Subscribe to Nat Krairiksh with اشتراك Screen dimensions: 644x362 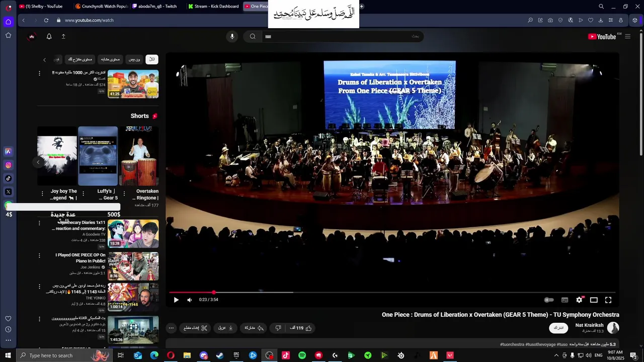point(558,328)
